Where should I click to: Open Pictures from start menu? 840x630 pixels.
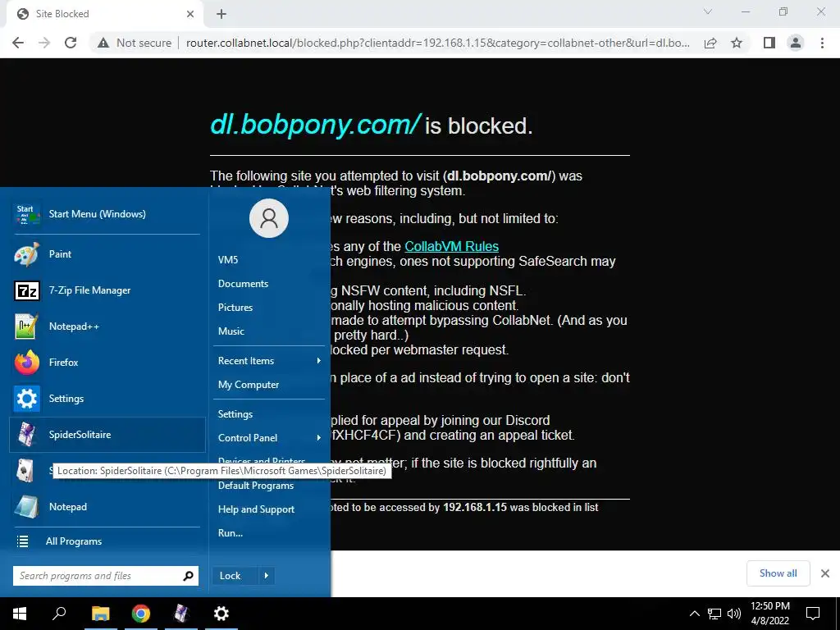coord(235,308)
